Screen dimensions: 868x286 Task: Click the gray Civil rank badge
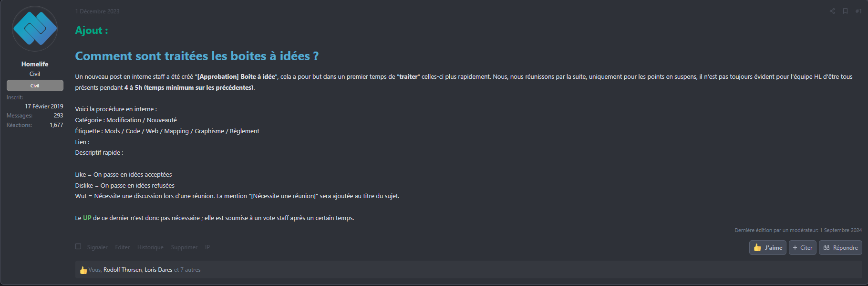[x=35, y=85]
